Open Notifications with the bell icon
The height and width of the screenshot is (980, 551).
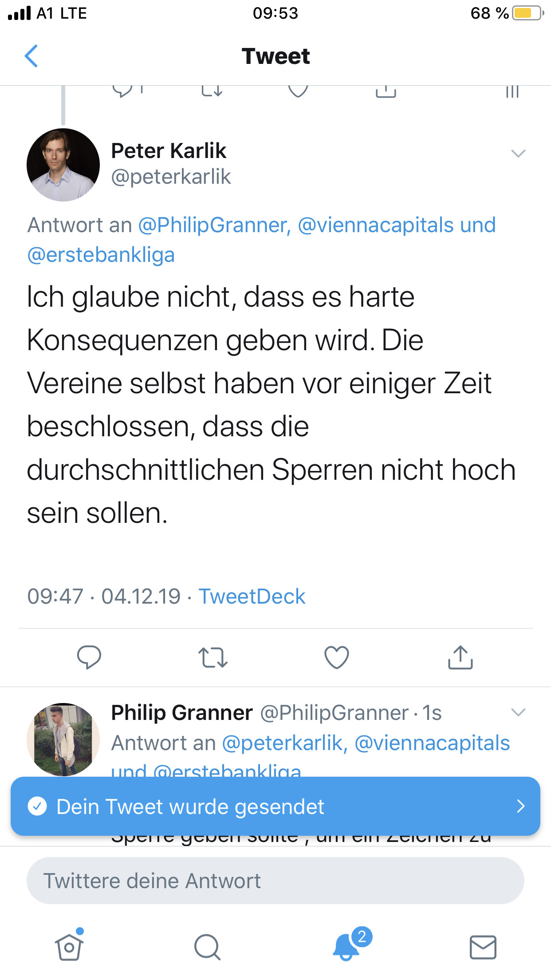tap(346, 947)
